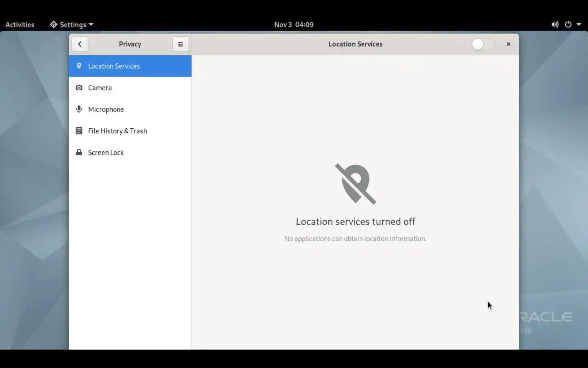
Task: Expand the Settings application menu
Action: point(72,25)
